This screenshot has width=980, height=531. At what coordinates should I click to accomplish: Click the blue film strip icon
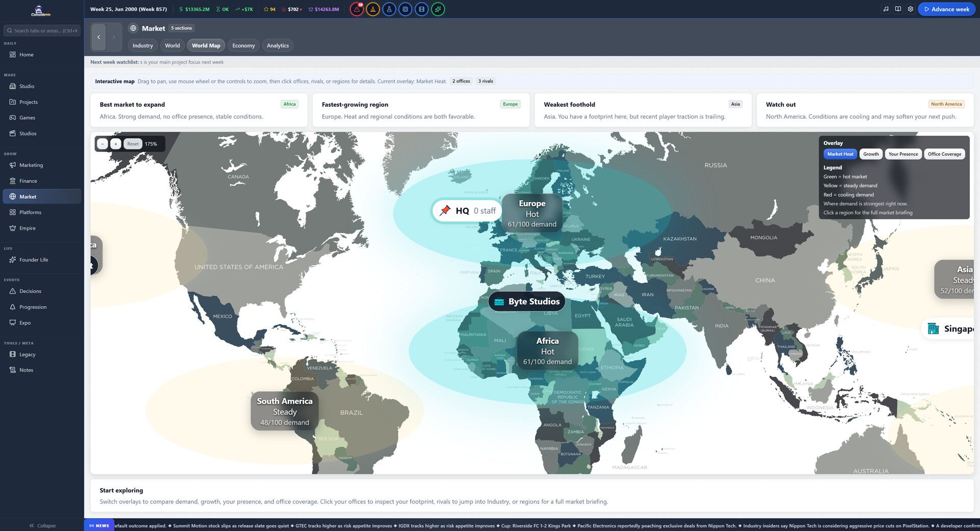pos(422,9)
